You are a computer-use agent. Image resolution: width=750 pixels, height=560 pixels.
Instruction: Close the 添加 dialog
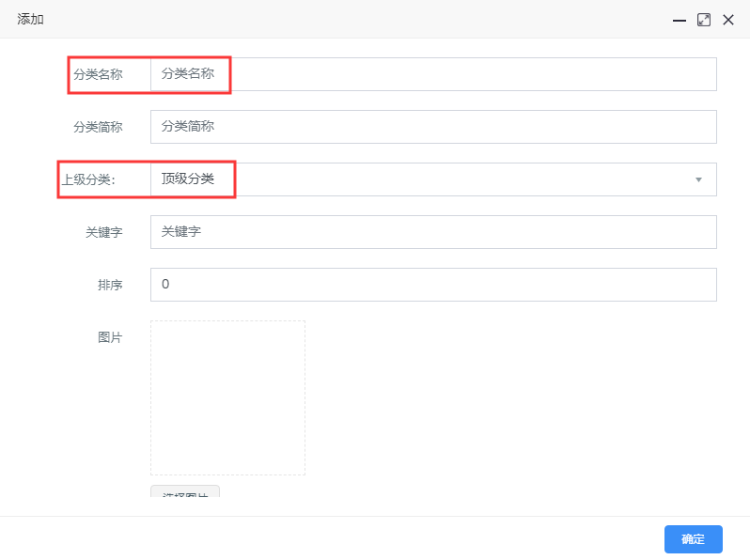tap(727, 20)
